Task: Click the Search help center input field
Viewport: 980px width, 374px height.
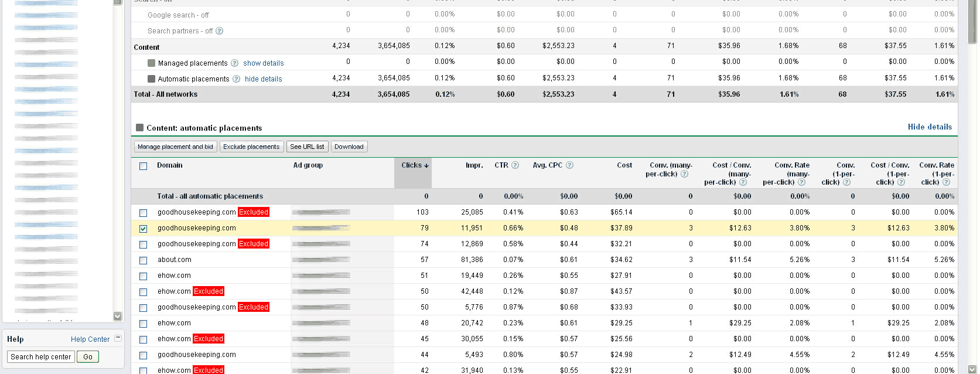Action: (x=42, y=356)
